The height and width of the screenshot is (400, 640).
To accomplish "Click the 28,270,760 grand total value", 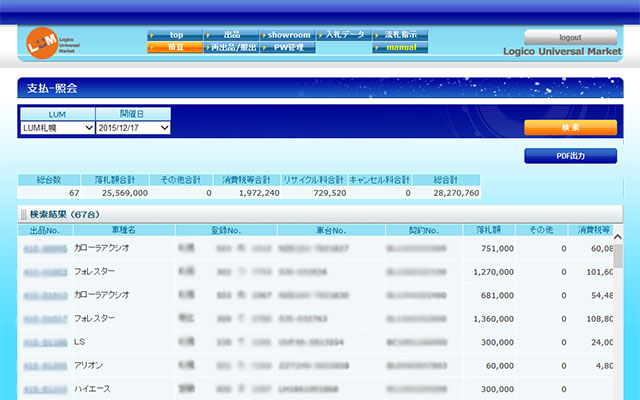I will click(456, 193).
